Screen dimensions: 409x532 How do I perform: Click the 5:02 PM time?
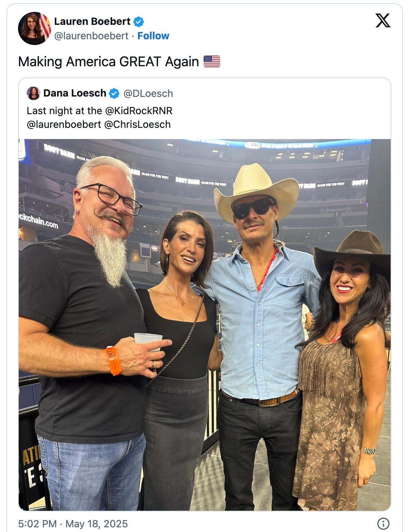point(37,523)
